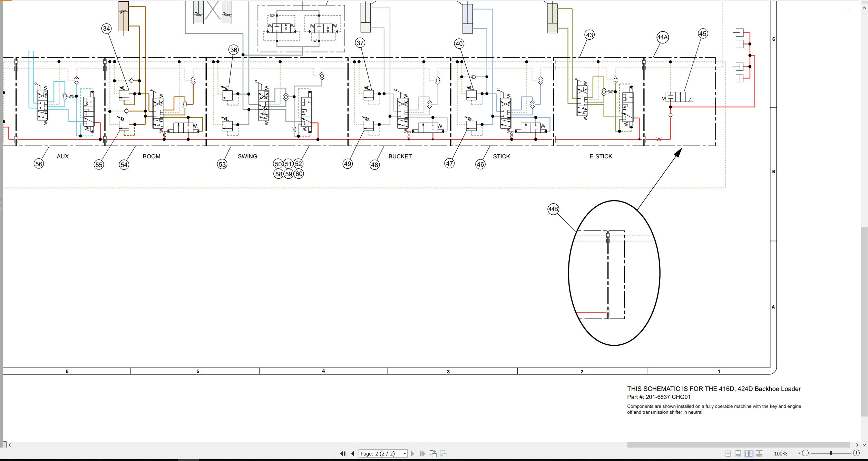Click the SWING valve section label
The image size is (868, 461).
(247, 156)
